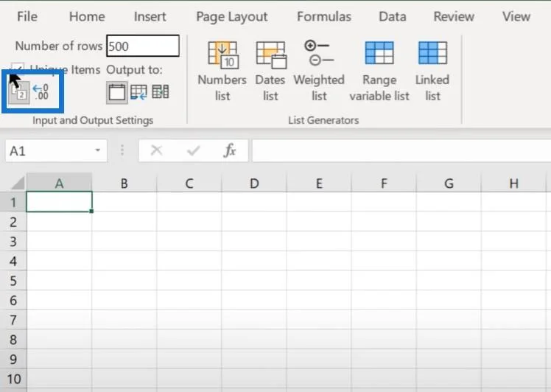The width and height of the screenshot is (551, 392).
Task: Select column C header
Action: (x=189, y=183)
